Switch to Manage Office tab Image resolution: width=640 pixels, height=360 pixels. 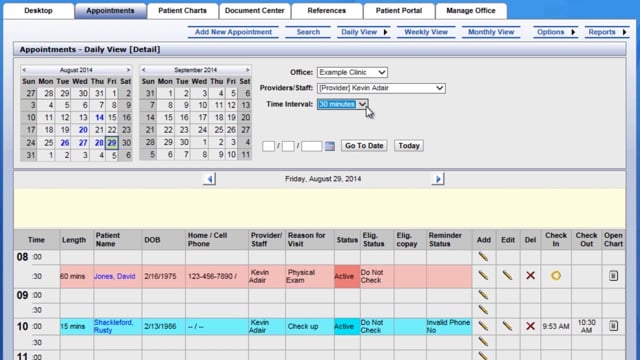pos(471,11)
